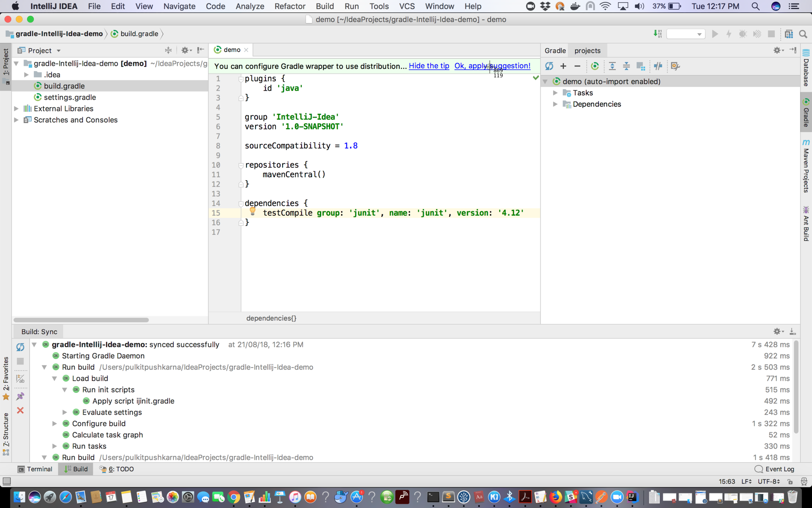This screenshot has width=812, height=508.
Task: Open the Refactor menu
Action: coord(290,6)
